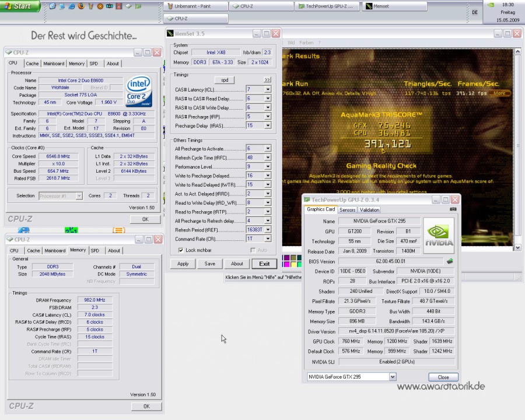Switch to Cache tab in upper CPU-Z
Viewport: 525px width, 420px height.
pyautogui.click(x=32, y=64)
